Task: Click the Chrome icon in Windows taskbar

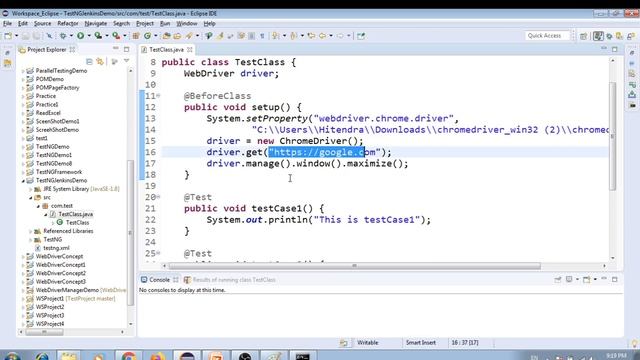Action: click(x=129, y=356)
